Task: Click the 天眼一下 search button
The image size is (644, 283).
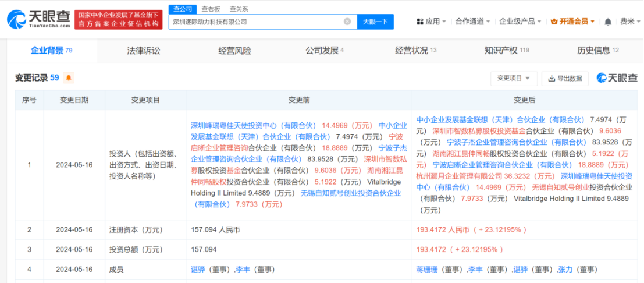Action: click(375, 22)
